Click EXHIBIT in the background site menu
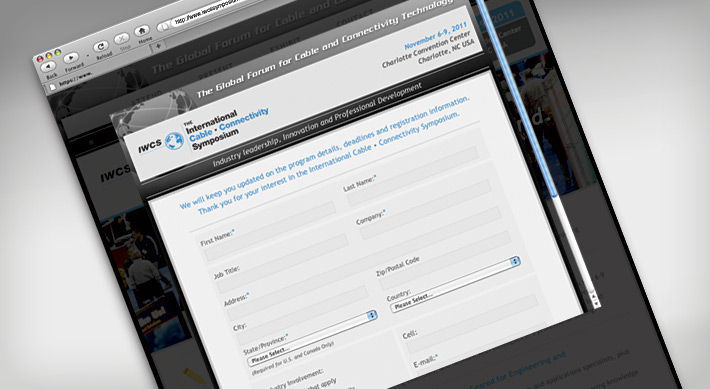 [x=285, y=44]
